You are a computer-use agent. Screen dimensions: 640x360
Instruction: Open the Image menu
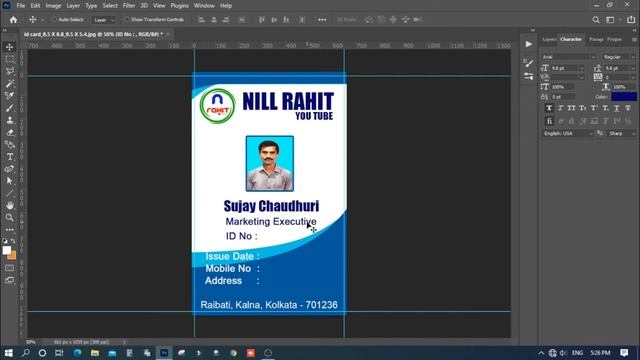(53, 6)
